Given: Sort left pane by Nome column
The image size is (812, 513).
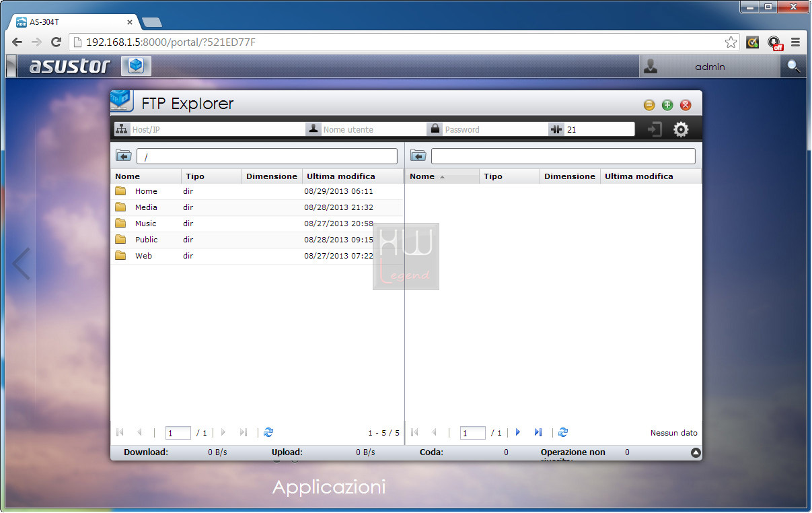Looking at the screenshot, I should tap(146, 176).
